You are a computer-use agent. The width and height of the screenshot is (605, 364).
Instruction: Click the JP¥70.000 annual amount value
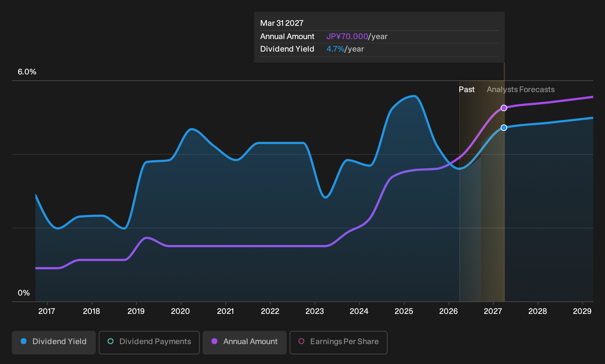tap(347, 36)
